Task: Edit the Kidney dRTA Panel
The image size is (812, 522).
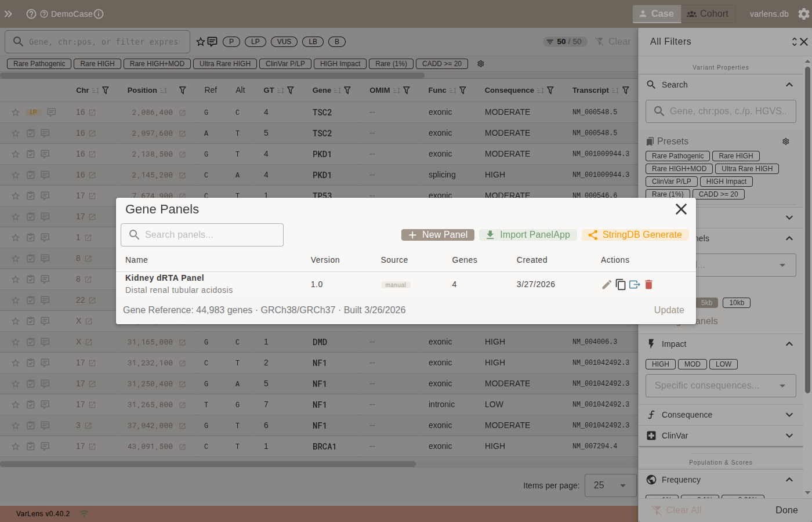Action: point(607,284)
